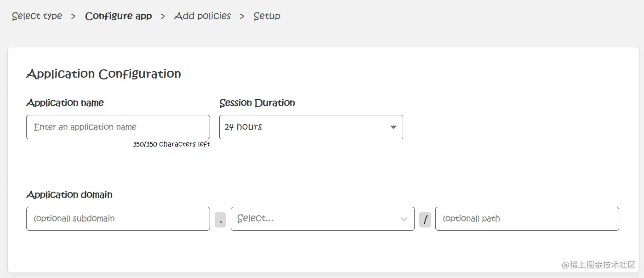Go back to the Select type step
The height and width of the screenshot is (278, 644).
37,16
